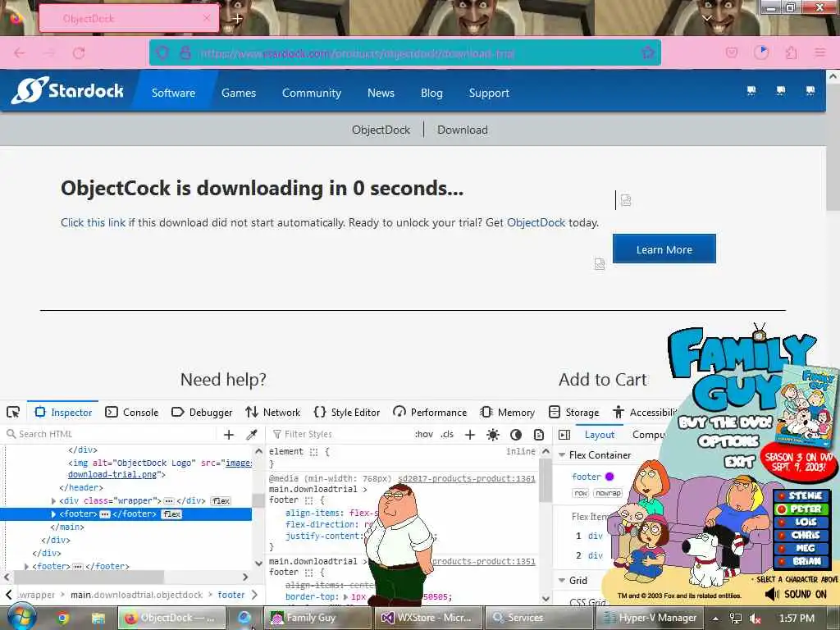Open the Style Editor tab
Image resolution: width=840 pixels, height=630 pixels.
(347, 412)
